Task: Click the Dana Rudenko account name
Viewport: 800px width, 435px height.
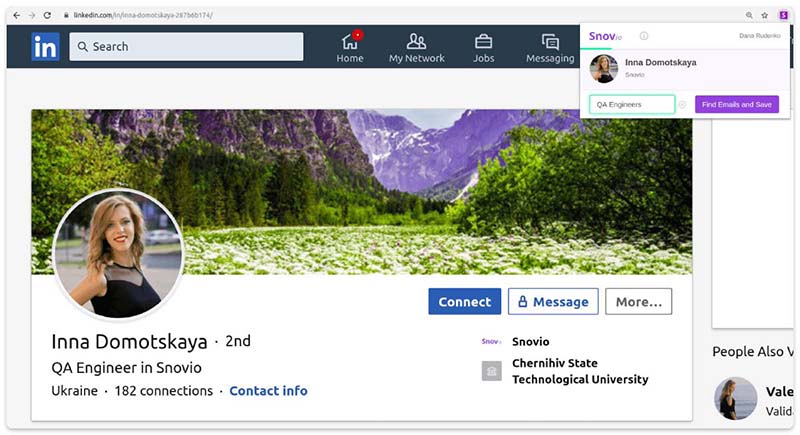Action: (x=760, y=36)
